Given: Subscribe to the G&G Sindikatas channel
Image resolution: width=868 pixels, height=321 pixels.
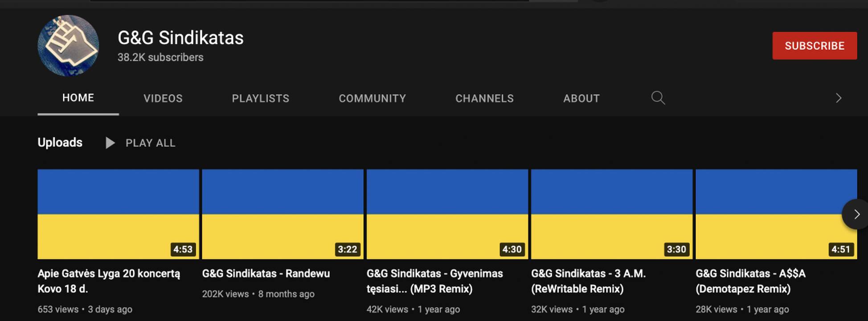Looking at the screenshot, I should [815, 45].
